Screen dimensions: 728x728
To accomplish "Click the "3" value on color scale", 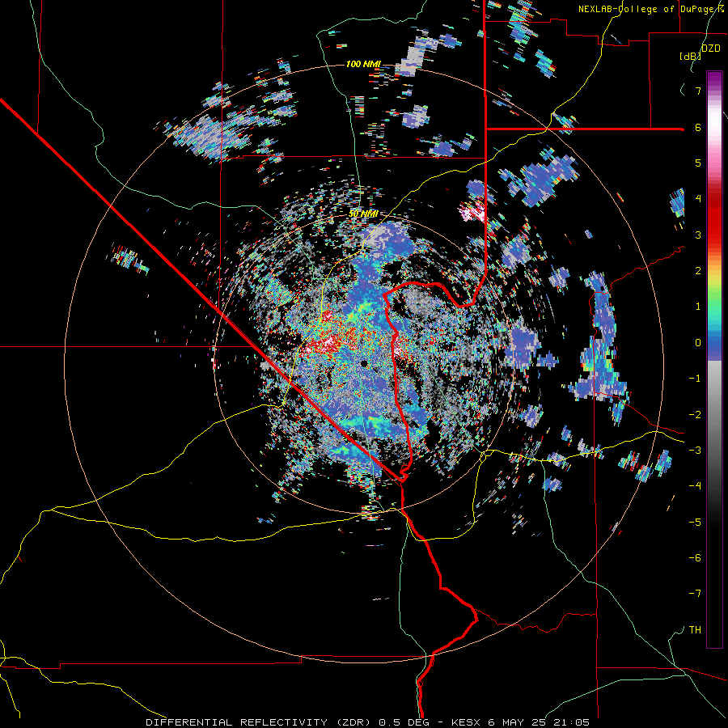I will (x=698, y=235).
